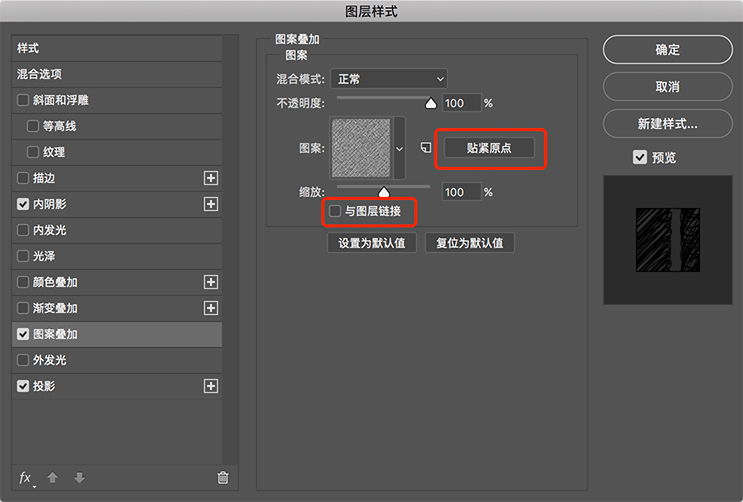Enable the 与图层链接 checkbox
This screenshot has height=502, width=743.
(x=335, y=212)
